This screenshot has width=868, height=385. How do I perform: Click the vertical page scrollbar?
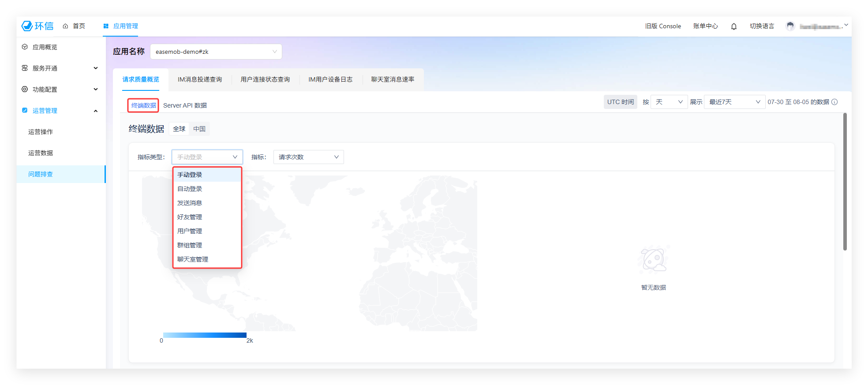point(845,182)
